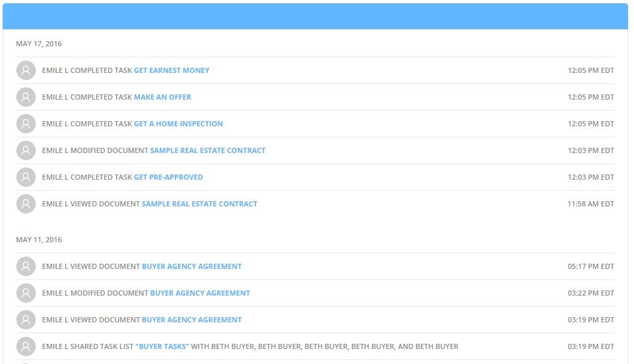Click the 11:58 AM EDT timestamp
This screenshot has width=634, height=364.
pos(591,204)
